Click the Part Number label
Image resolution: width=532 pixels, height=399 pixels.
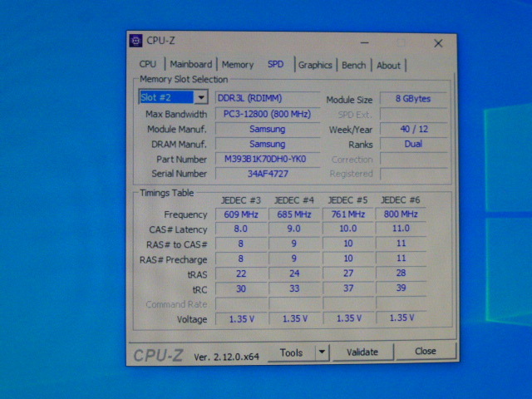(x=181, y=160)
